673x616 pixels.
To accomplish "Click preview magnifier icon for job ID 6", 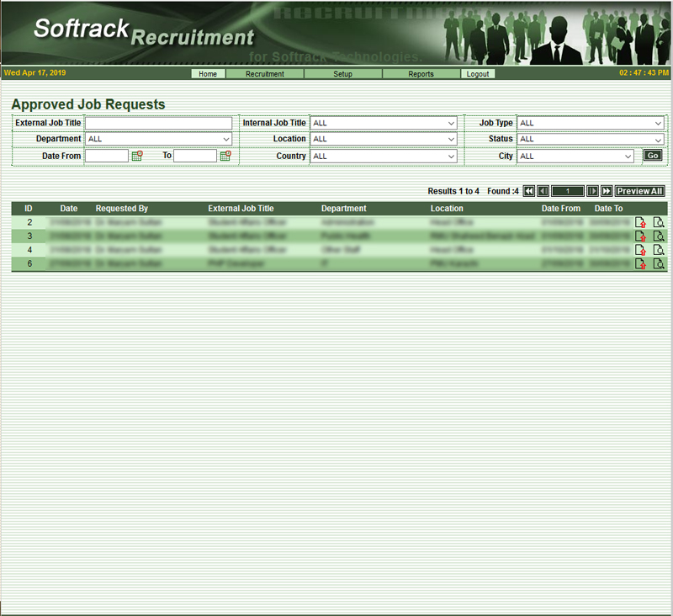I will tap(659, 263).
